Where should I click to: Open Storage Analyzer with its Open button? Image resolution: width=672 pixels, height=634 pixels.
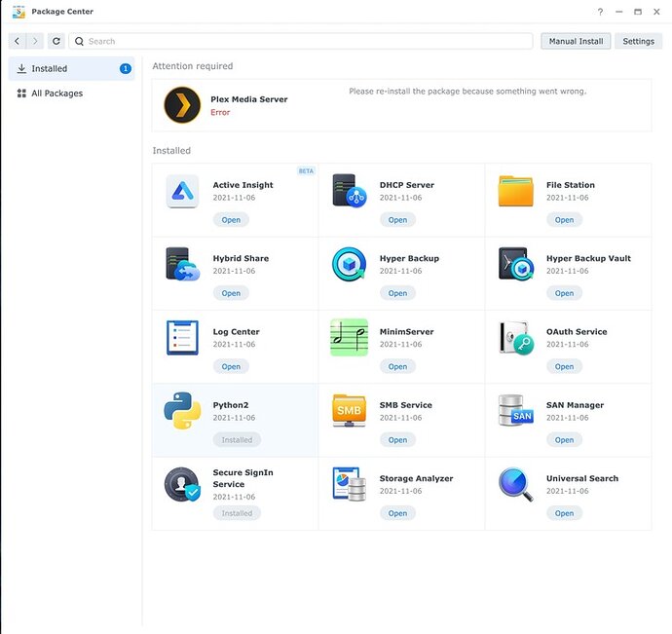click(x=397, y=513)
